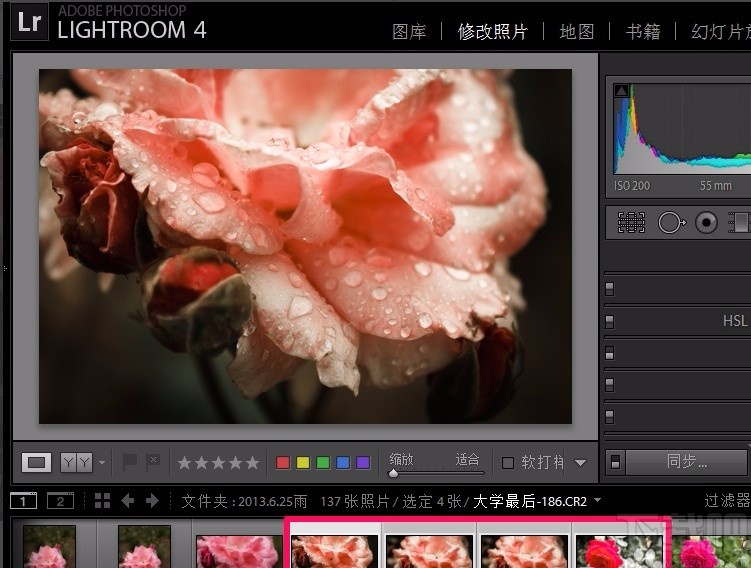This screenshot has height=568, width=751.
Task: Open the 过滤器 filter control
Action: point(727,501)
